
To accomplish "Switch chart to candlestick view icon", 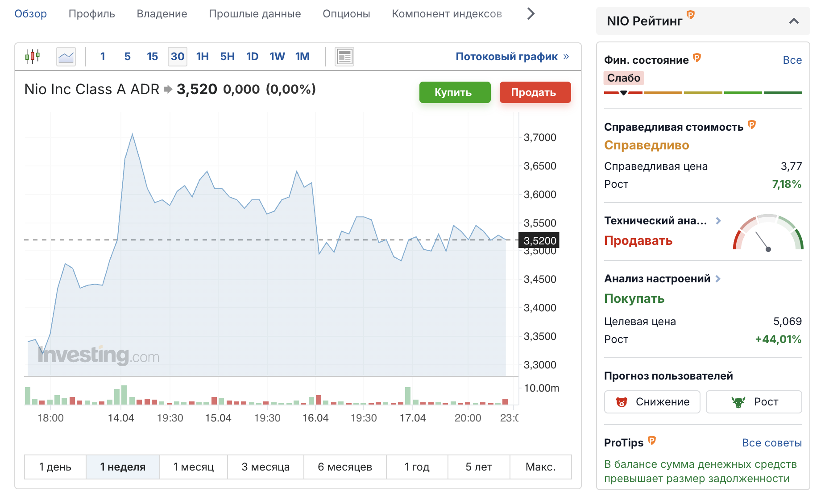I will (x=33, y=57).
